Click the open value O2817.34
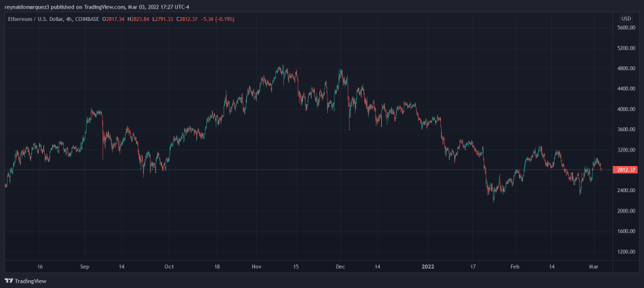644x288 pixels. coord(113,19)
